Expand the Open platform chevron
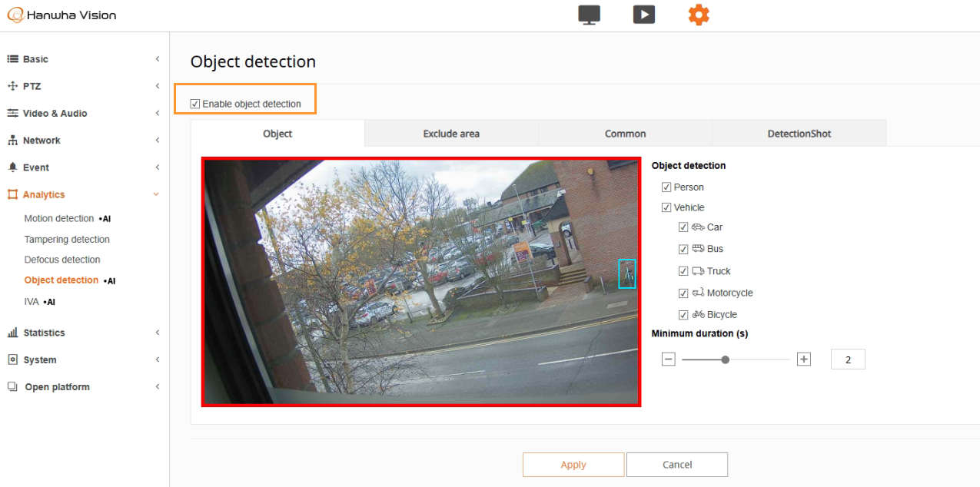Image resolution: width=980 pixels, height=487 pixels. pyautogui.click(x=157, y=386)
